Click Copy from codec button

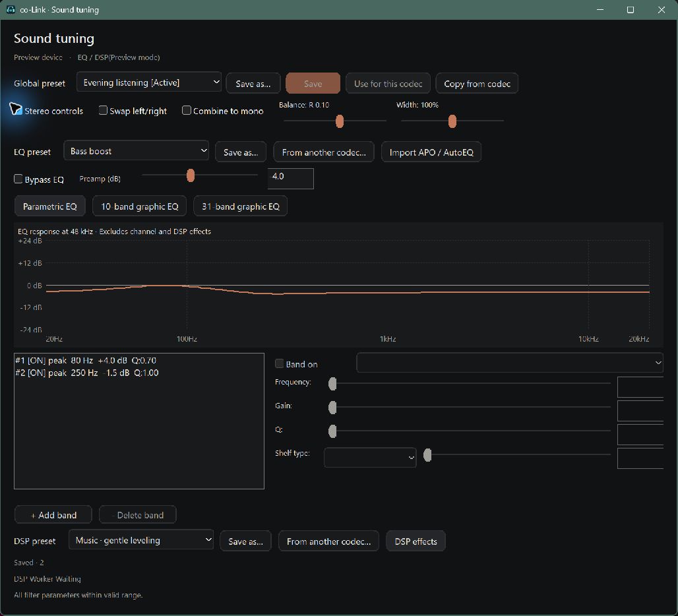click(x=477, y=83)
